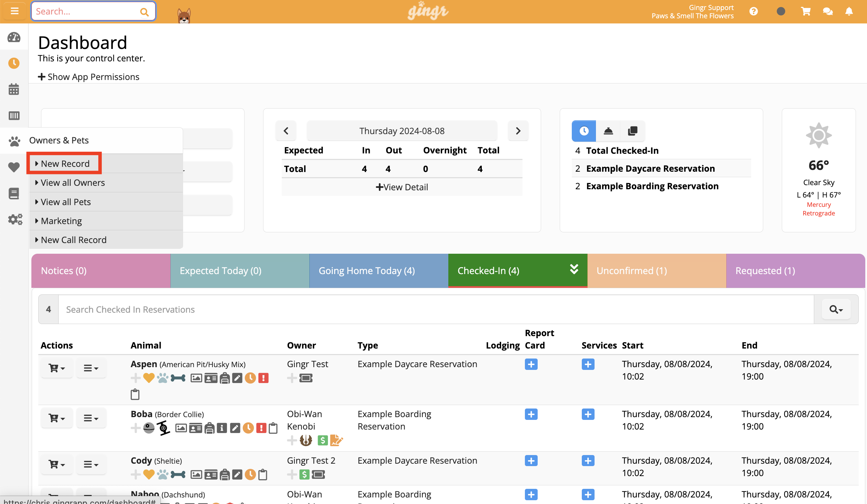Switch to Notices (0) tab
Image resolution: width=867 pixels, height=504 pixels.
point(101,271)
